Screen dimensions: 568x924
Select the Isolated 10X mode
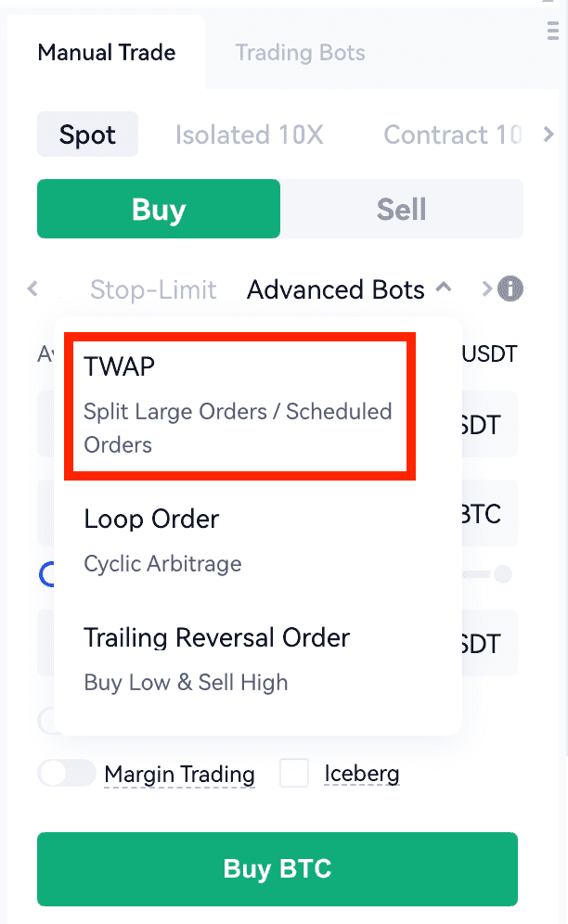[x=249, y=135]
